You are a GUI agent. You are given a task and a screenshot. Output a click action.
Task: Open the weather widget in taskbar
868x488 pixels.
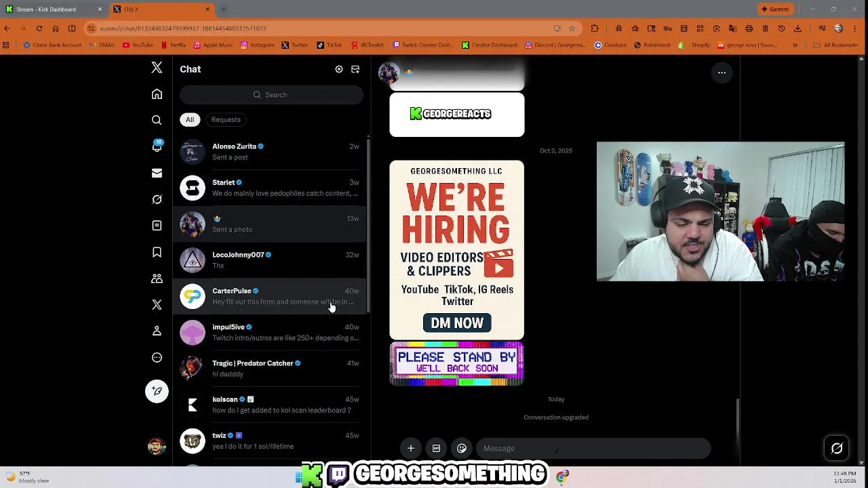click(27, 477)
